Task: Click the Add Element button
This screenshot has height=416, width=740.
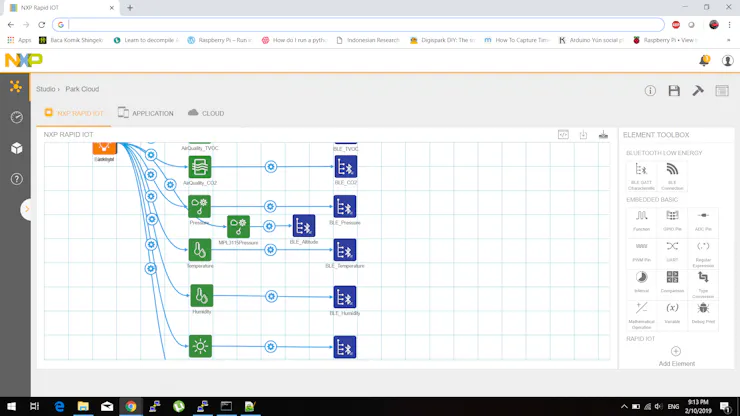Action: pos(676,356)
